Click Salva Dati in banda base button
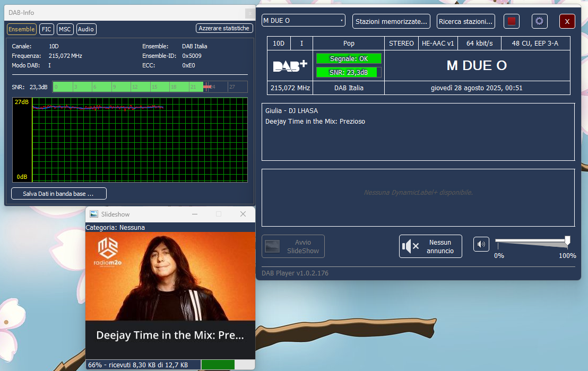The width and height of the screenshot is (588, 371). (x=58, y=194)
